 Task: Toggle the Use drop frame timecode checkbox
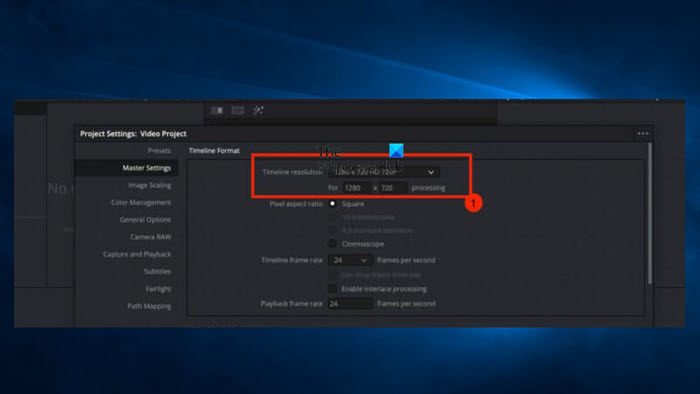[333, 275]
